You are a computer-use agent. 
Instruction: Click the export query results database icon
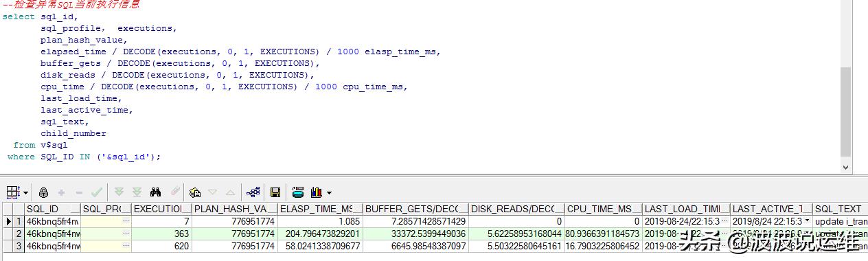[298, 193]
